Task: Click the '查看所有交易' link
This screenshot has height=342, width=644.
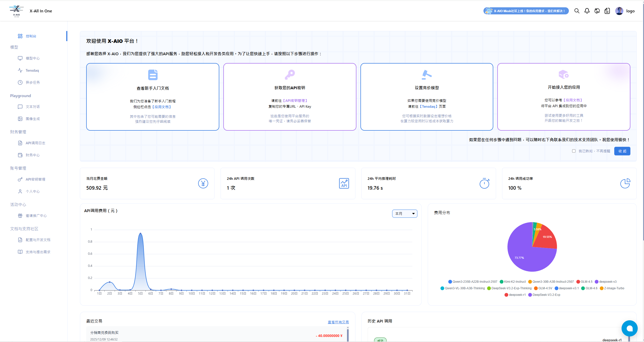Action: tap(338, 322)
